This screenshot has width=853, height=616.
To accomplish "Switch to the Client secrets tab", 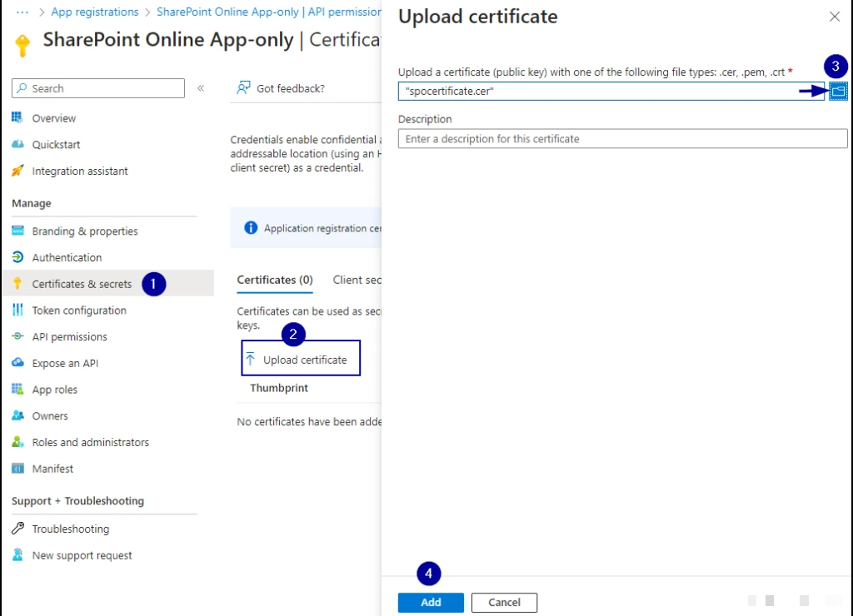I will tap(357, 281).
